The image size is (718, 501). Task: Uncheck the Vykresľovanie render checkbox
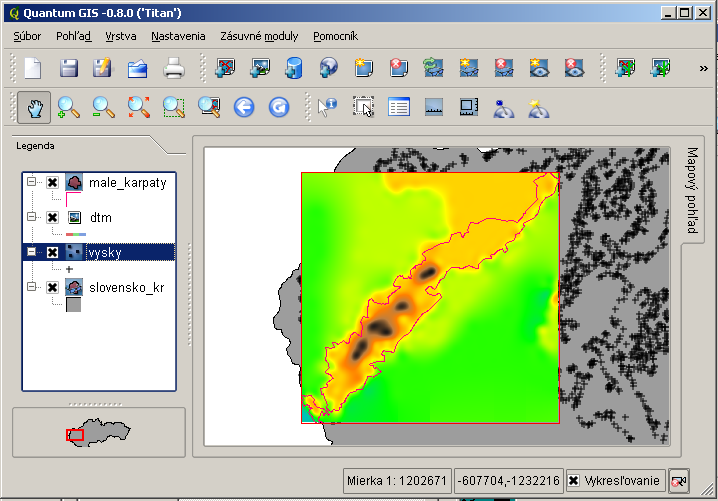click(x=573, y=480)
